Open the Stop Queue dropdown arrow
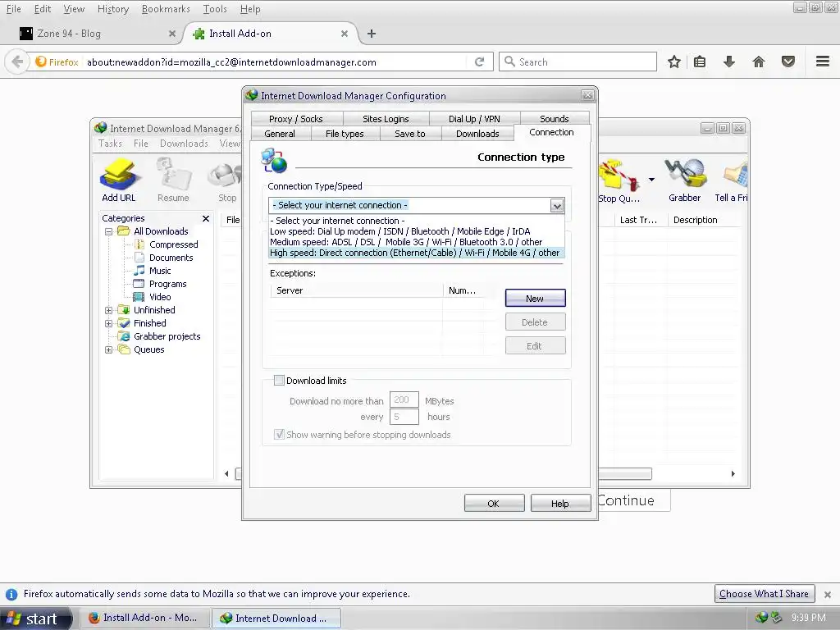This screenshot has height=630, width=840. coord(651,180)
